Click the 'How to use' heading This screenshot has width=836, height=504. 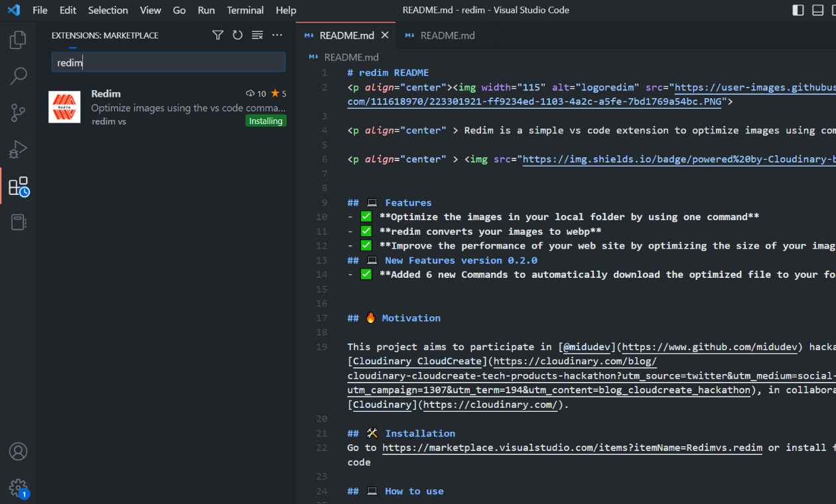[395, 491]
